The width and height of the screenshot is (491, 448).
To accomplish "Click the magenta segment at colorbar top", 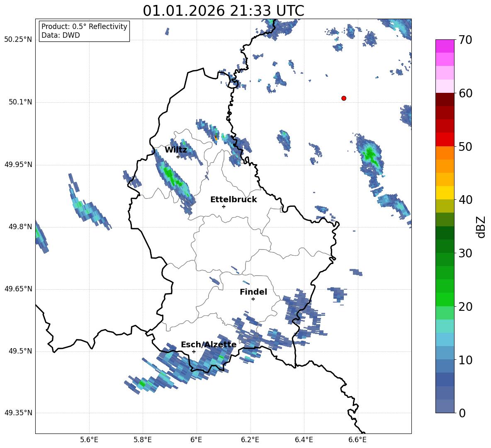I will click(445, 46).
